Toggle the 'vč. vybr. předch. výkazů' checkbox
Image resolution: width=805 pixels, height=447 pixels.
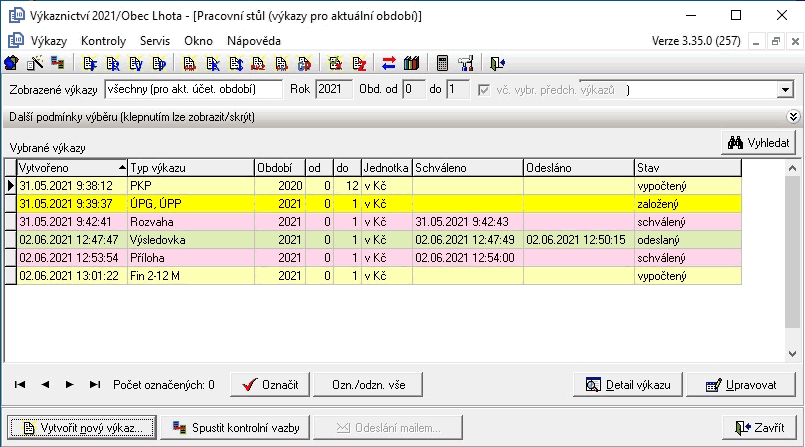click(485, 90)
